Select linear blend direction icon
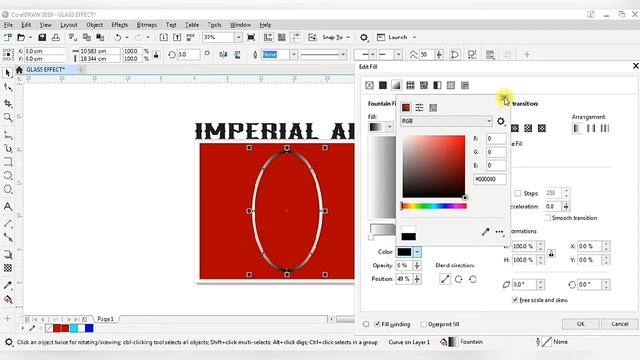Viewport: 640px width, 360px height. coord(445,279)
